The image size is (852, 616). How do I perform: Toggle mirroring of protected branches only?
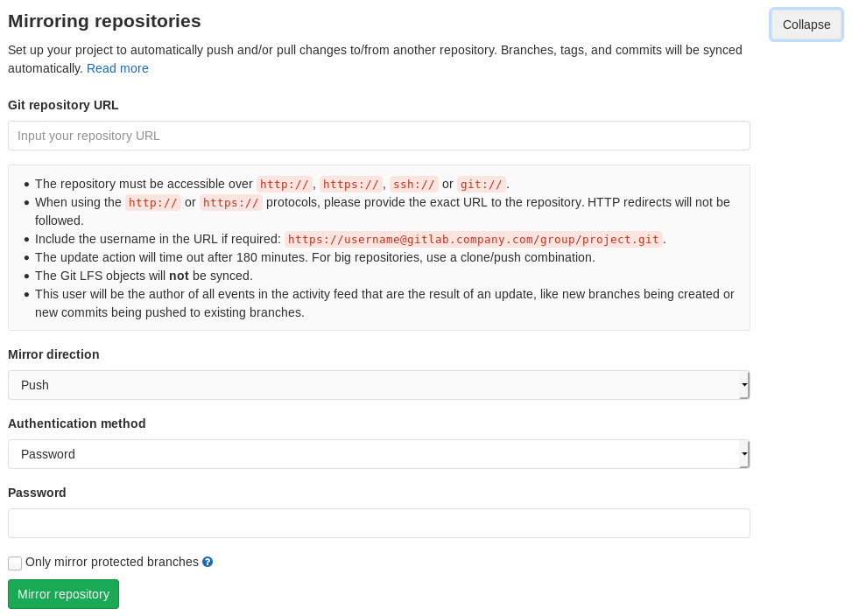click(x=14, y=563)
